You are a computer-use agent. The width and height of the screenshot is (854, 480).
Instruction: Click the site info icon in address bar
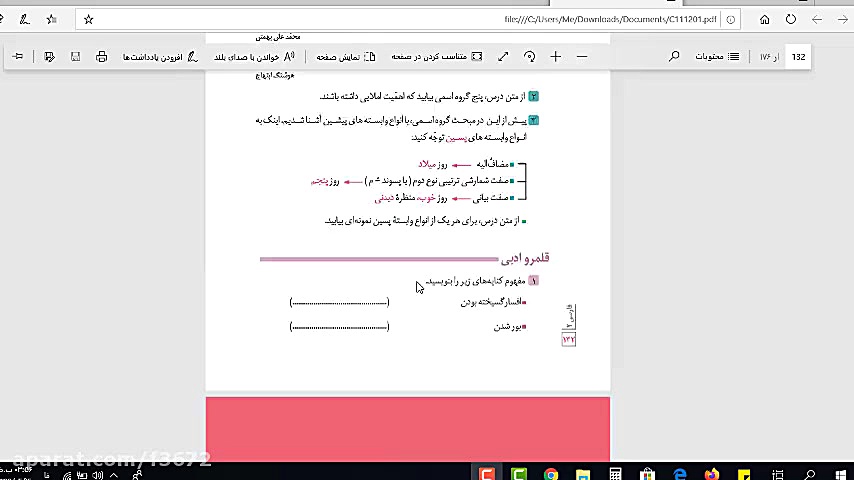[x=730, y=20]
